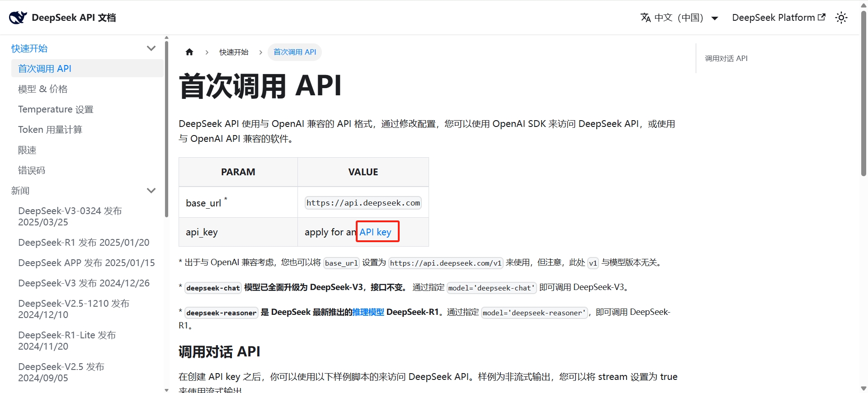
Task: Click the language translate icon
Action: [x=646, y=18]
